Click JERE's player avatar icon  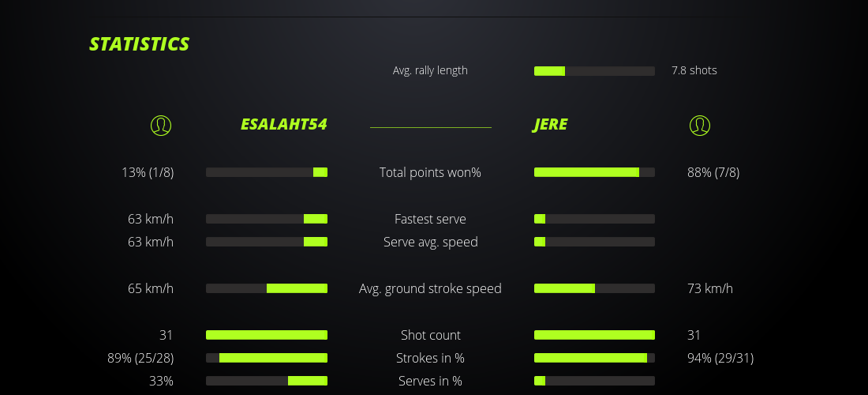pos(700,125)
